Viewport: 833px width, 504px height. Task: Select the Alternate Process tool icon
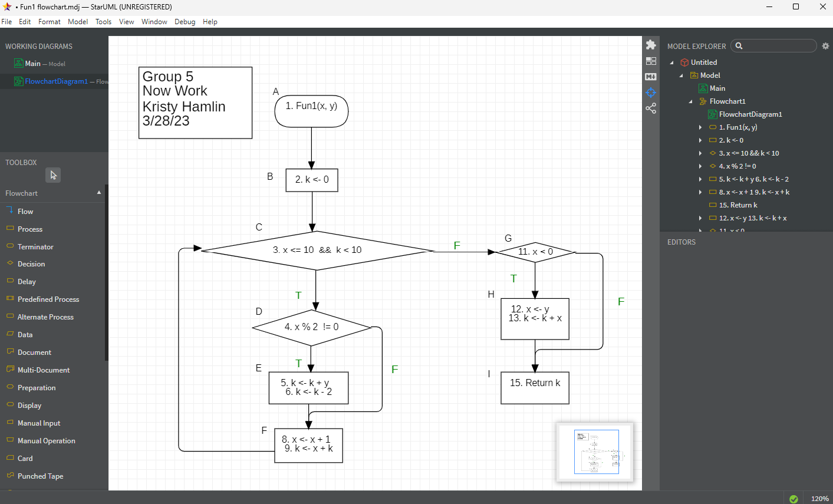(x=10, y=316)
